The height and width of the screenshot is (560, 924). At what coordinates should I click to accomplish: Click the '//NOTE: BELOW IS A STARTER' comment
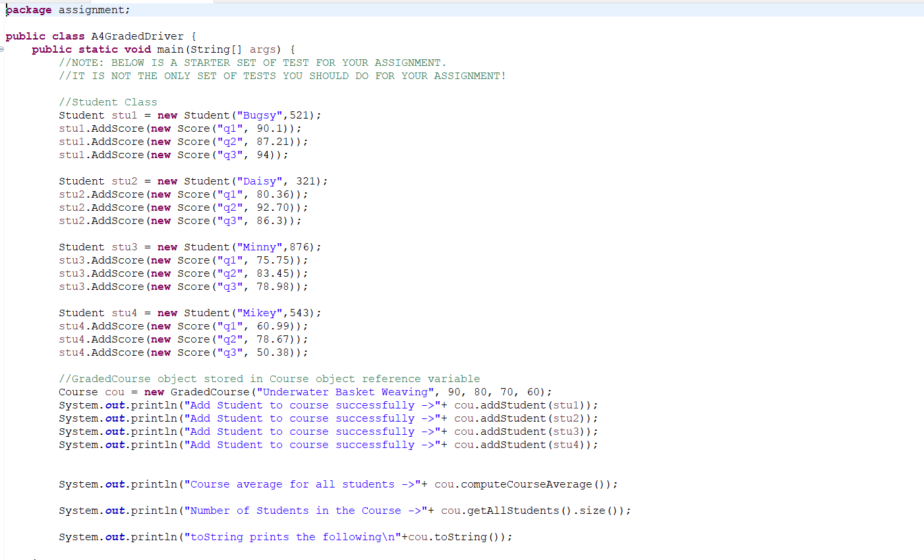click(x=253, y=63)
